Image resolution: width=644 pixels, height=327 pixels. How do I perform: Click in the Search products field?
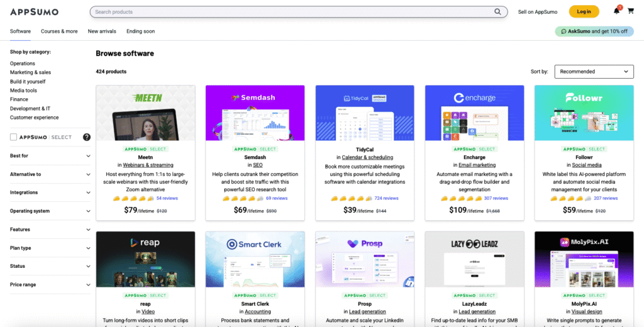click(299, 12)
